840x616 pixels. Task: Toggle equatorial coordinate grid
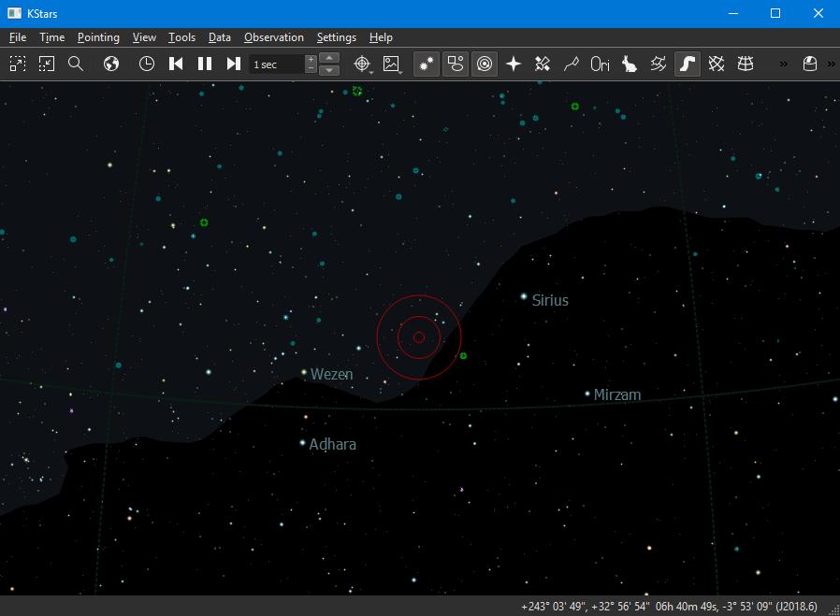click(x=717, y=64)
